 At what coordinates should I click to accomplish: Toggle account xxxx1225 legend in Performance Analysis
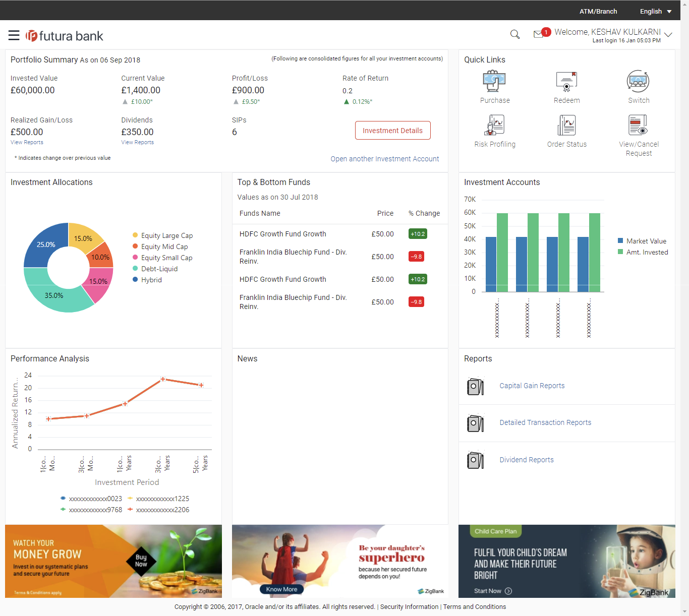pos(158,499)
